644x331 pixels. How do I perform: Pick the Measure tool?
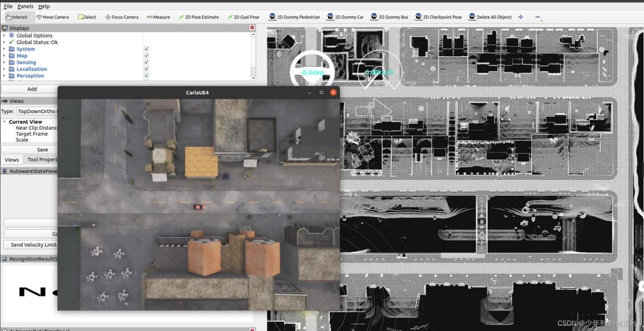[158, 17]
